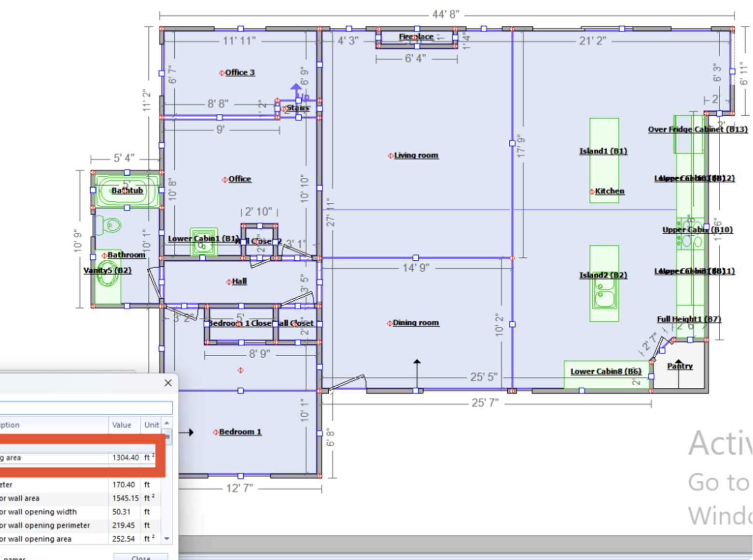Click the 50.31 opening width value

coord(122,512)
